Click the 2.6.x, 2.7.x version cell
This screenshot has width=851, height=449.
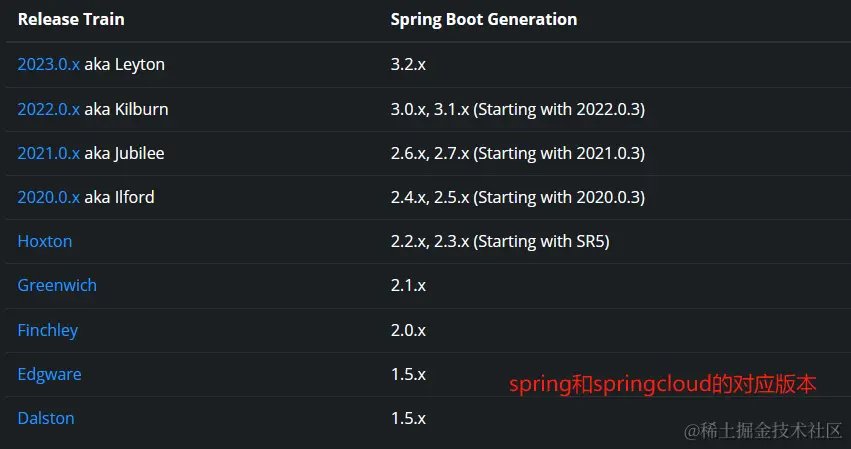coord(517,153)
